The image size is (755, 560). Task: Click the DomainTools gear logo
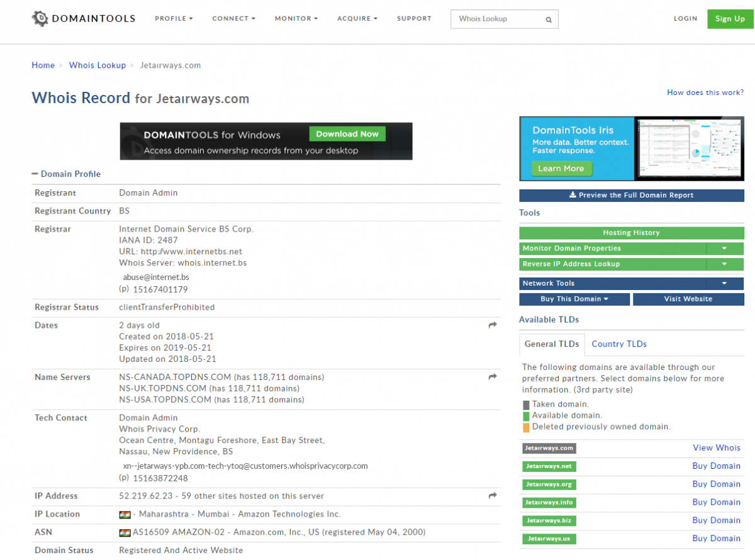(x=40, y=18)
